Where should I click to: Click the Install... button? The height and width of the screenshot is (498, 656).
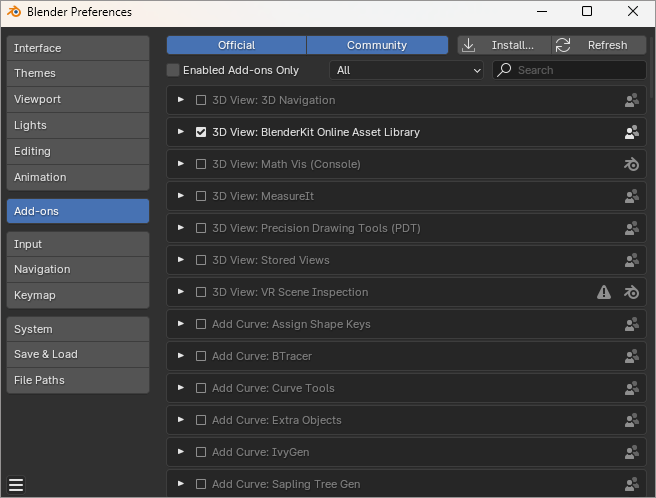[504, 45]
